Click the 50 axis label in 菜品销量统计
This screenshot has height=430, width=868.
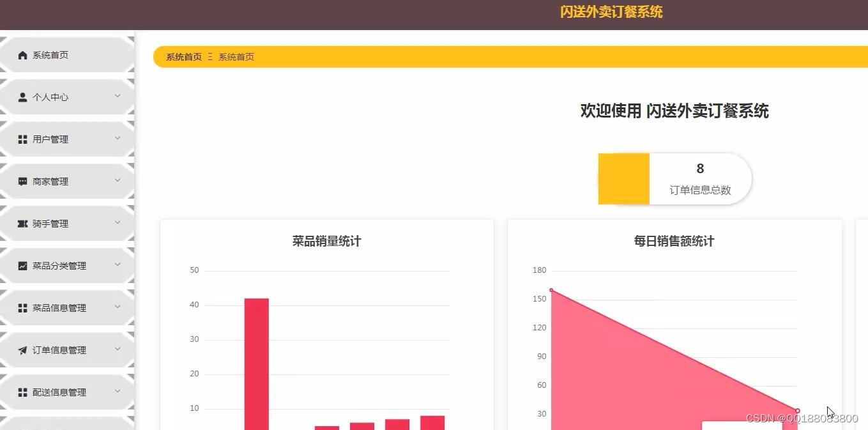194,270
